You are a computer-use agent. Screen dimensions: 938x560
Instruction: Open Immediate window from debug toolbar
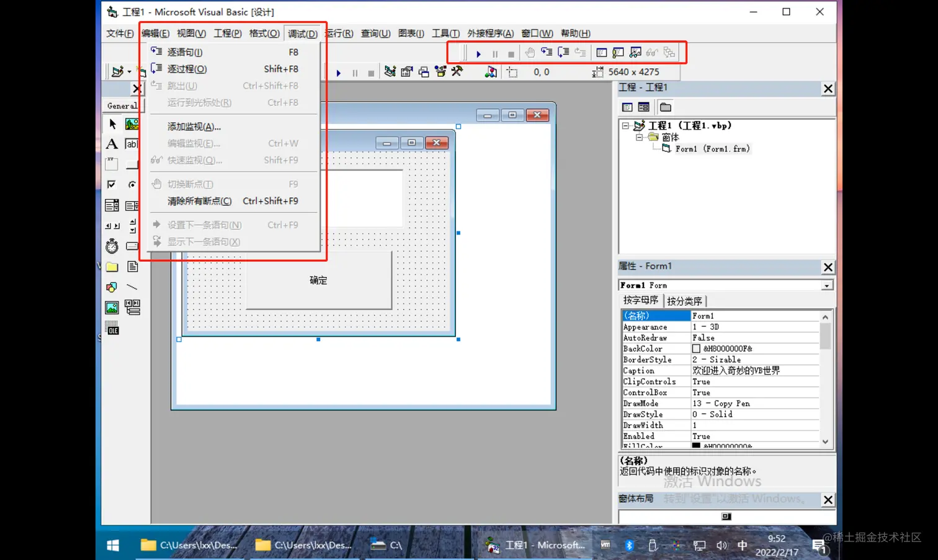(618, 53)
